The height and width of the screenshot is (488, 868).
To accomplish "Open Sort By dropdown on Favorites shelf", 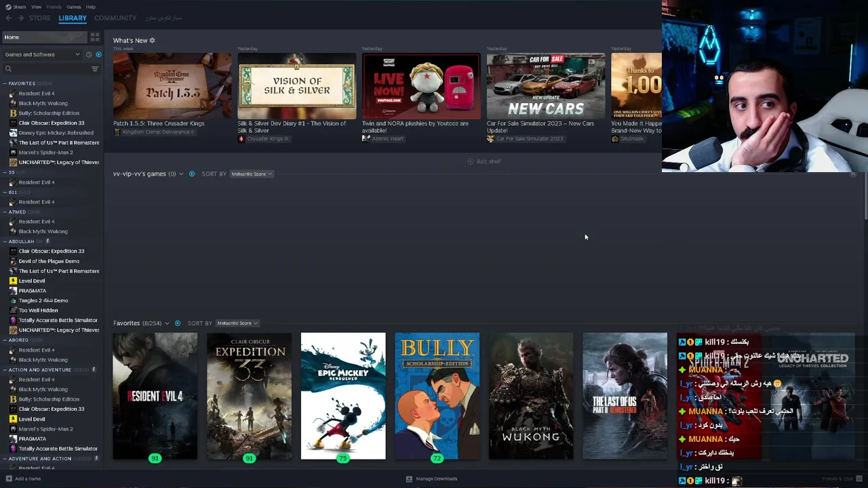I will [x=237, y=323].
